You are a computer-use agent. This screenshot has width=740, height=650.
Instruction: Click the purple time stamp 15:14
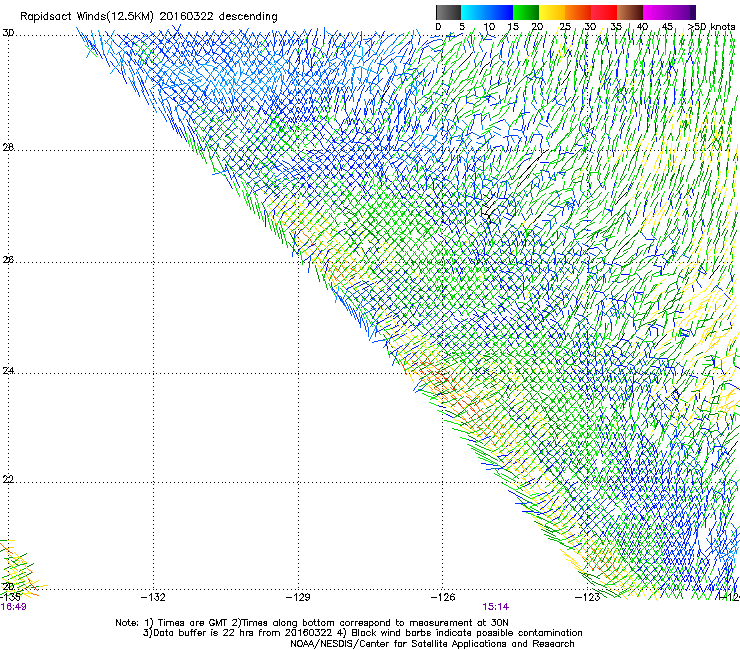495,607
